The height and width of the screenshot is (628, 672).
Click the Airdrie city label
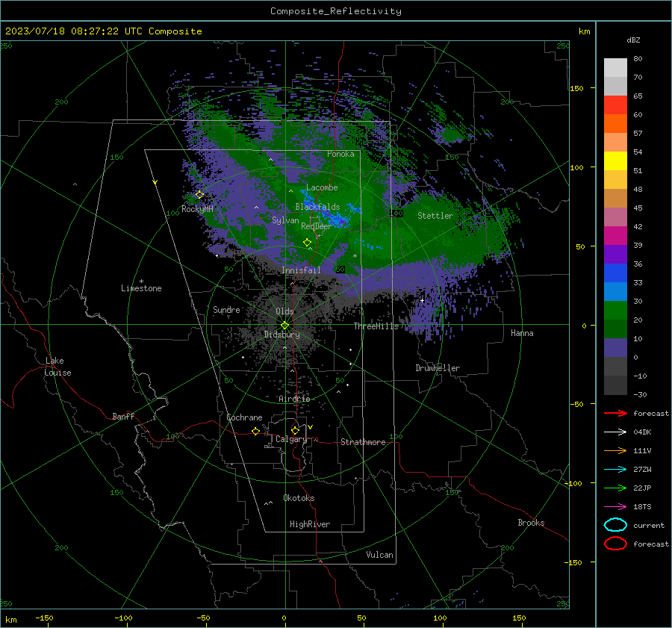(294, 399)
